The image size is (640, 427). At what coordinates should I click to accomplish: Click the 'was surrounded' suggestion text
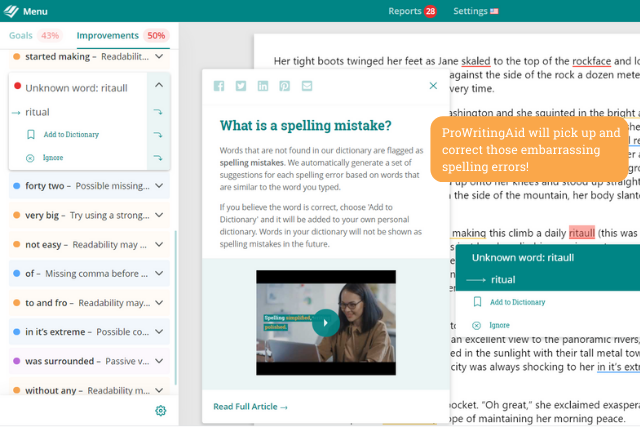pyautogui.click(x=87, y=361)
